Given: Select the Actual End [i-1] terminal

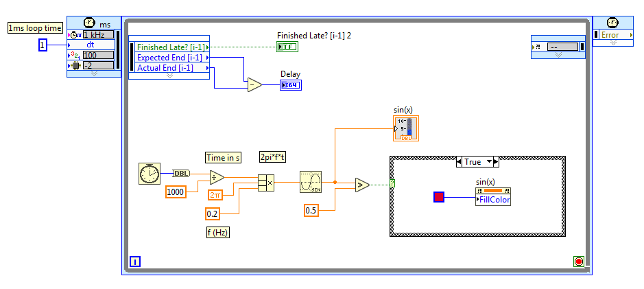Looking at the screenshot, I should click(173, 68).
